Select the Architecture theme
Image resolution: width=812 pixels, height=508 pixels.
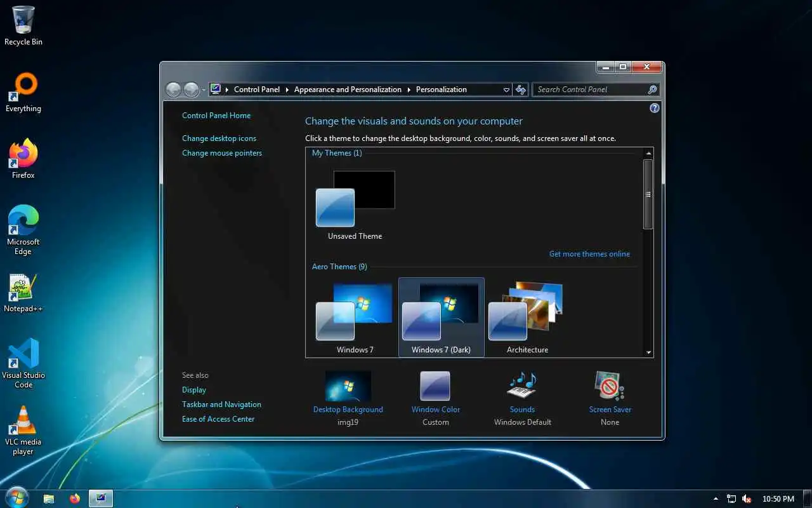pyautogui.click(x=528, y=317)
